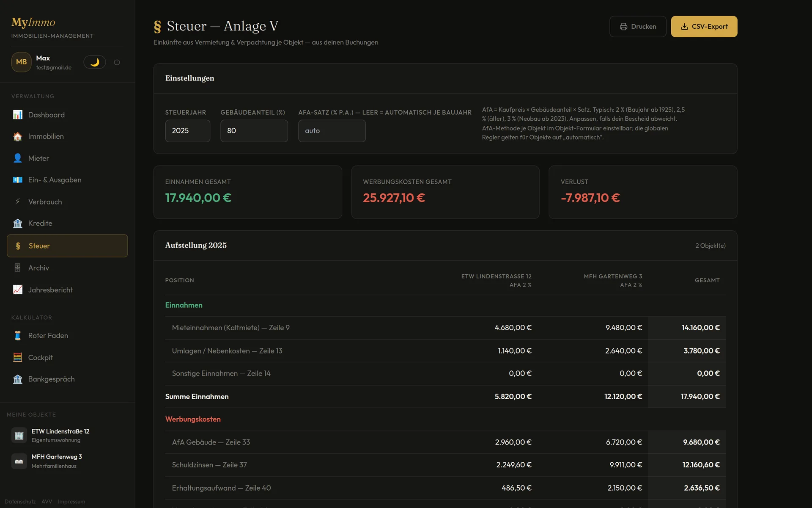
Task: Click the Steuerjahr input field
Action: 188,131
